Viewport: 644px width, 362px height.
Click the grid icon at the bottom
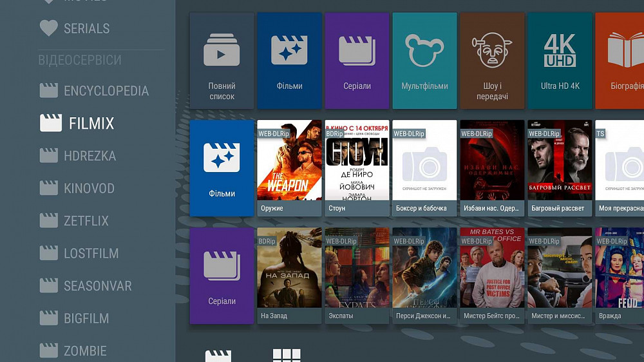coord(287,356)
